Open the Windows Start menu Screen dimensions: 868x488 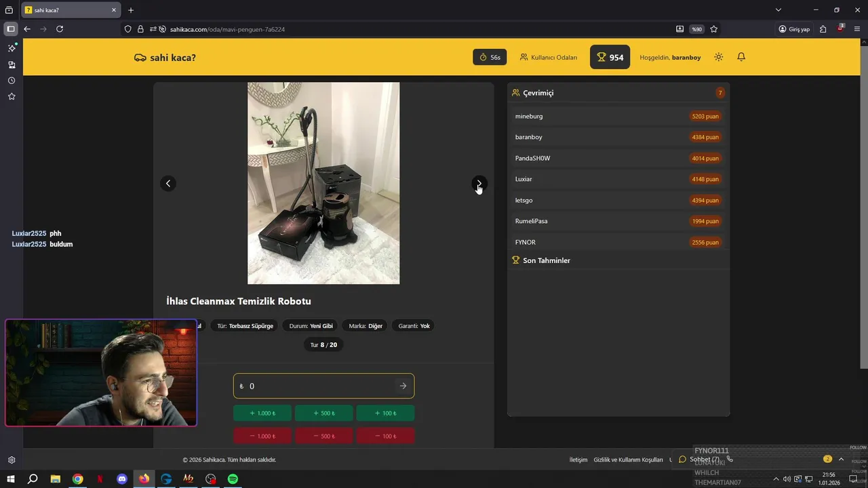(11, 479)
